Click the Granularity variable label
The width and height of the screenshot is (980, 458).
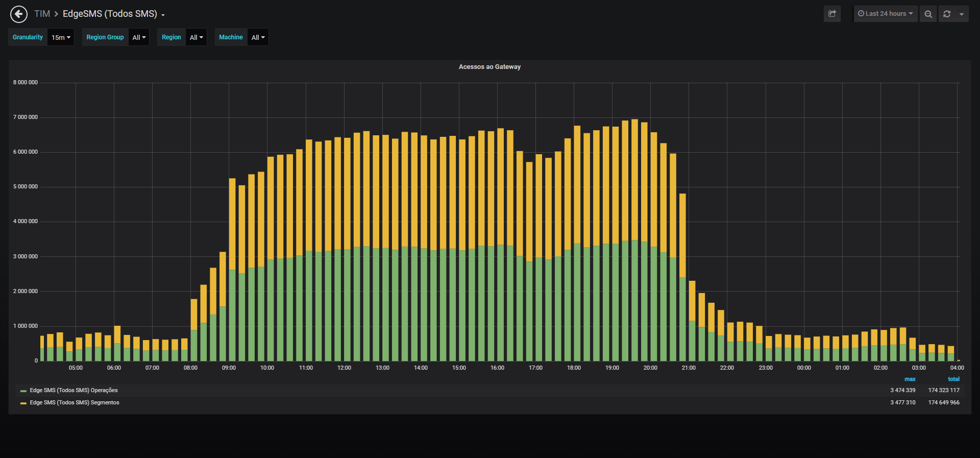tap(28, 37)
